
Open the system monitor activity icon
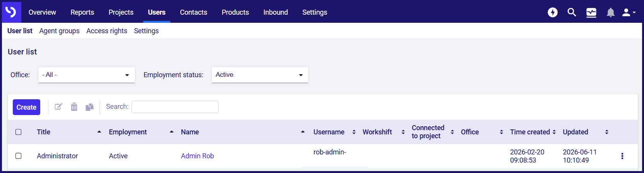pyautogui.click(x=591, y=13)
